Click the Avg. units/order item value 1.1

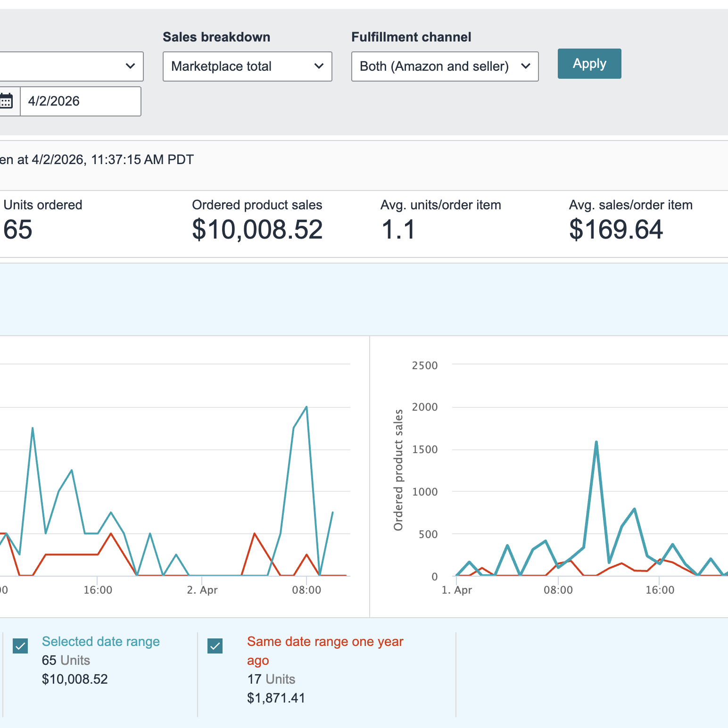(x=398, y=230)
